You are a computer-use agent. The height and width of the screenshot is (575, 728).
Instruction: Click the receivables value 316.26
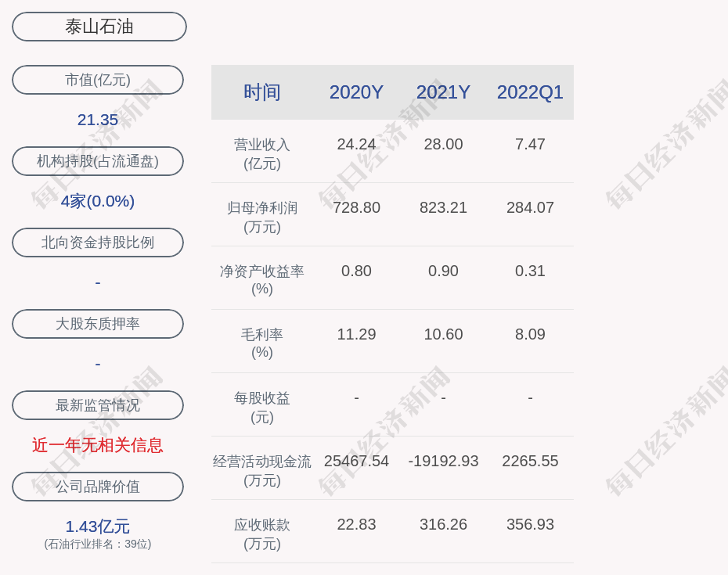pyautogui.click(x=443, y=524)
